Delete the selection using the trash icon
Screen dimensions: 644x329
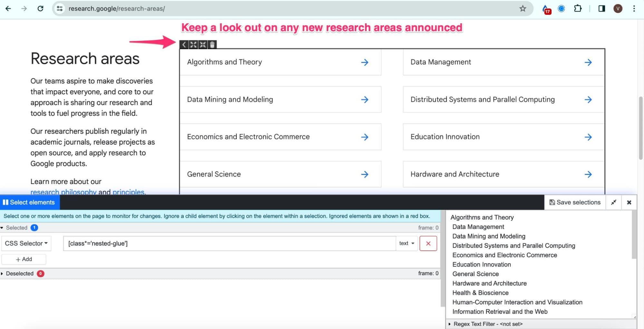[x=212, y=44]
